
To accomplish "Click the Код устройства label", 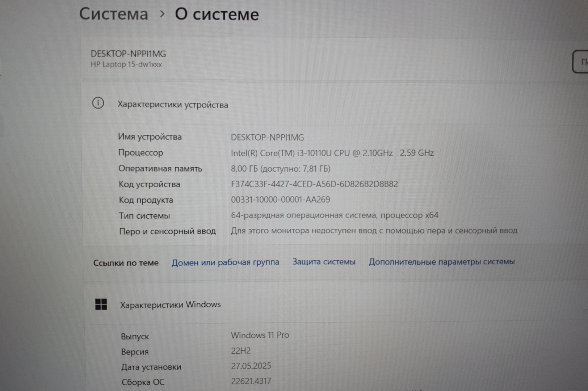I will [149, 184].
